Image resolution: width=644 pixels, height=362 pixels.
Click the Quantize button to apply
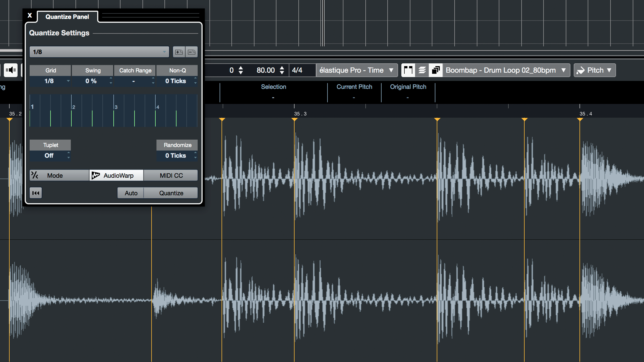tap(172, 193)
